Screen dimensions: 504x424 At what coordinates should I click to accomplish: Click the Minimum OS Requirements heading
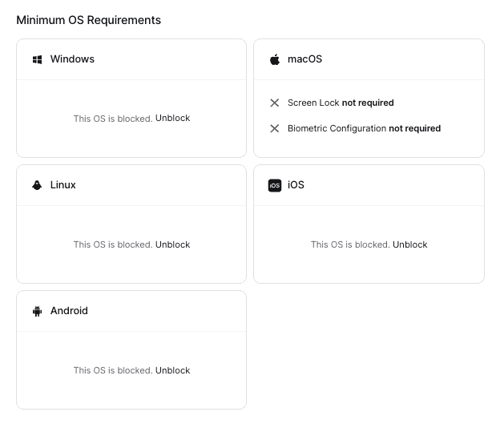[x=88, y=20]
